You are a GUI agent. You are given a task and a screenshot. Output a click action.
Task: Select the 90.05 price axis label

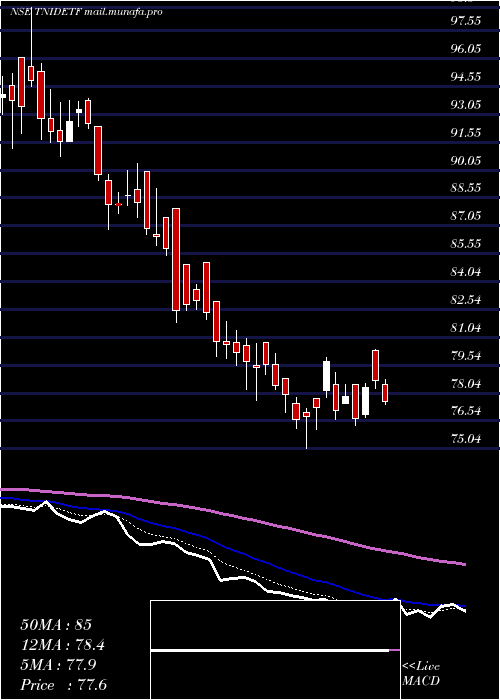point(466,161)
